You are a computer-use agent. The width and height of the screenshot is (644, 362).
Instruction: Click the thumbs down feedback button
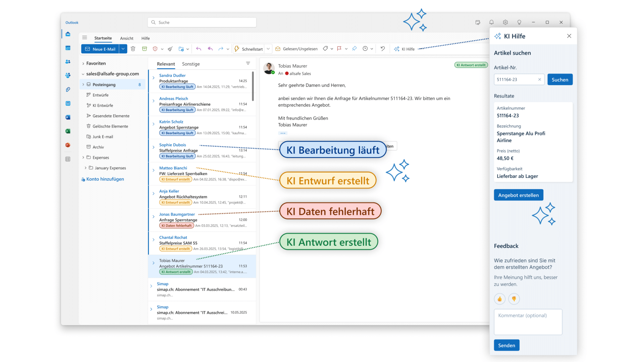(x=514, y=299)
